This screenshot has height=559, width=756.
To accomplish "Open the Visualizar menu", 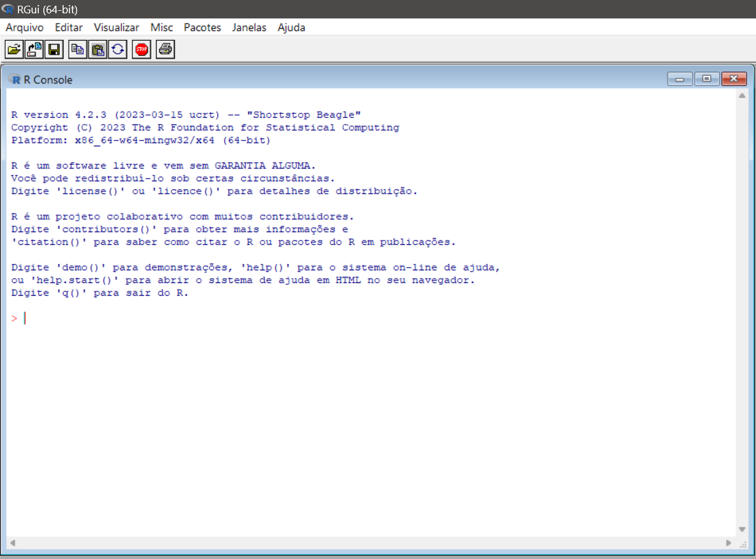I will [x=116, y=27].
